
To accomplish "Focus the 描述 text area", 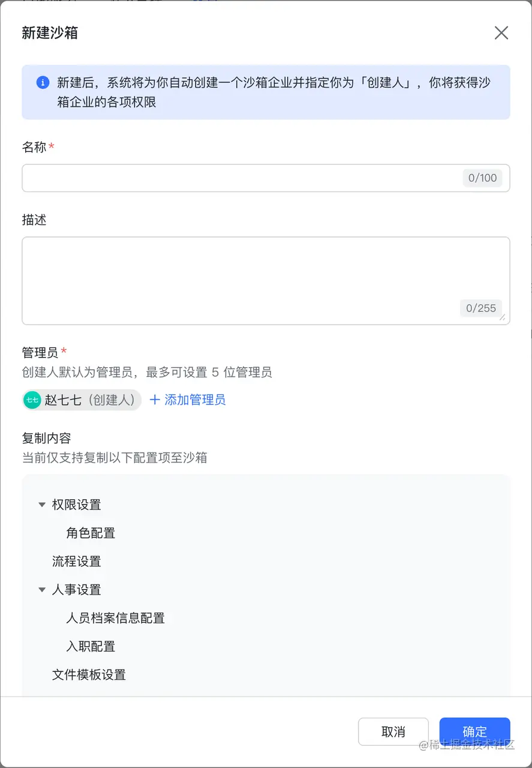I will pos(266,281).
